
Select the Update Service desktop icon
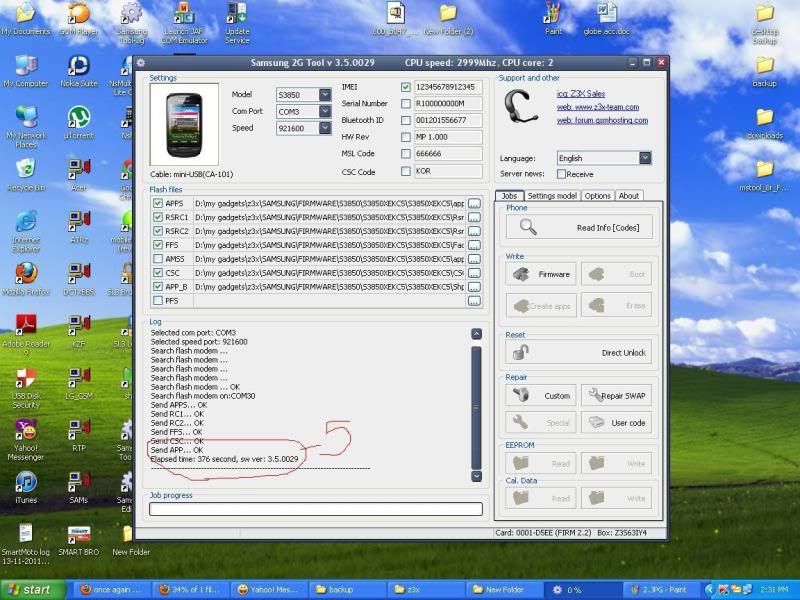tap(237, 23)
